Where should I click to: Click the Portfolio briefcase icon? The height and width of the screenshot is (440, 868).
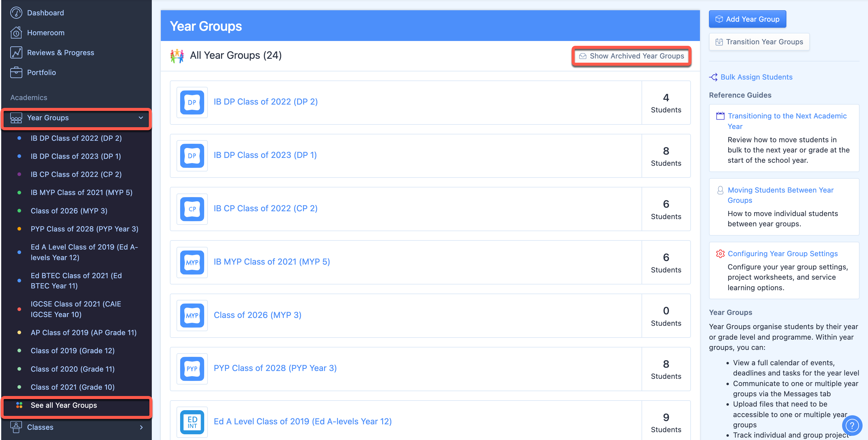click(x=16, y=73)
